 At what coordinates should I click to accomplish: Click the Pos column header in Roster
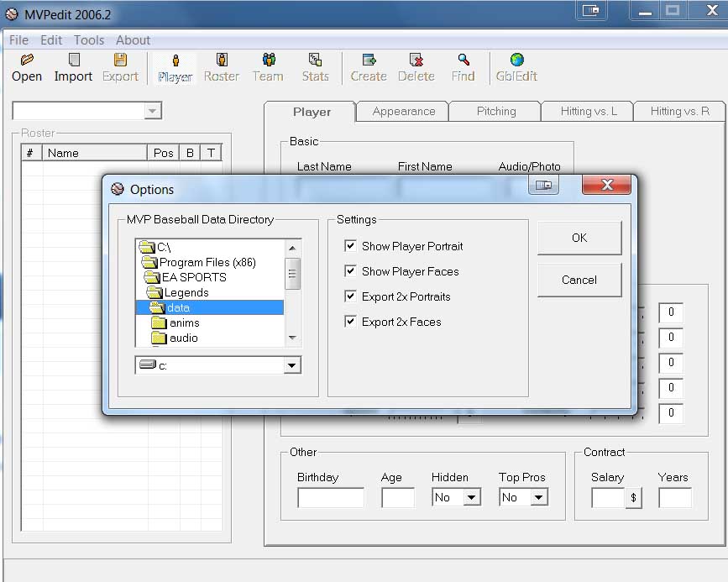tap(163, 153)
